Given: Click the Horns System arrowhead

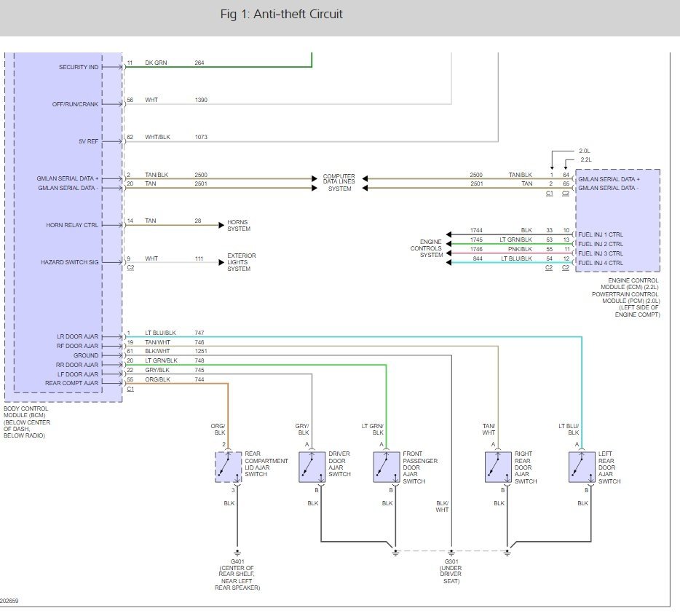Looking at the screenshot, I should point(221,225).
